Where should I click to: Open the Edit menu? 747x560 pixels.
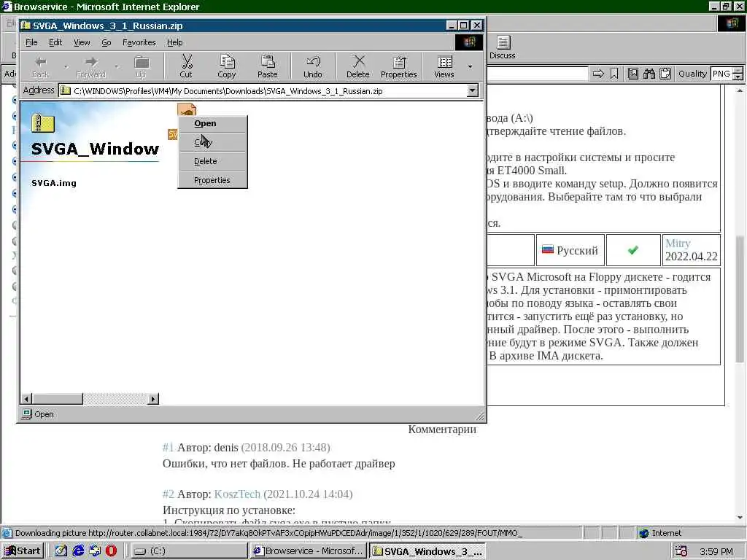(55, 42)
